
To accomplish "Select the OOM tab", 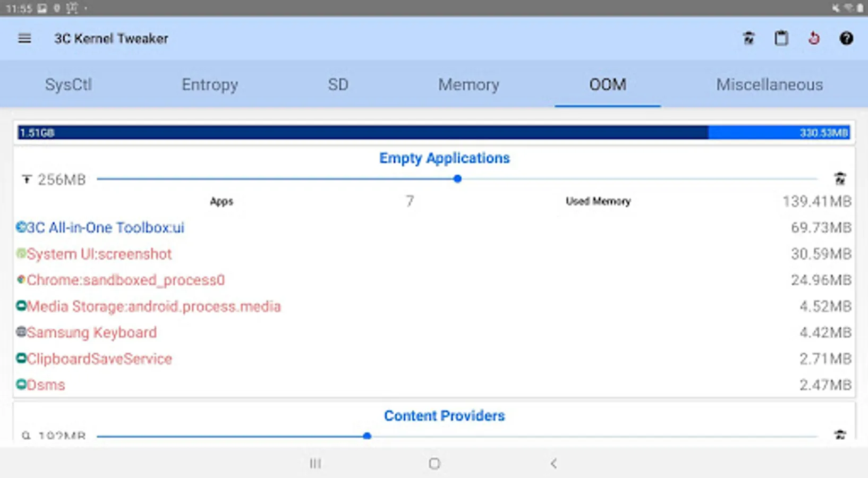I will pos(608,84).
